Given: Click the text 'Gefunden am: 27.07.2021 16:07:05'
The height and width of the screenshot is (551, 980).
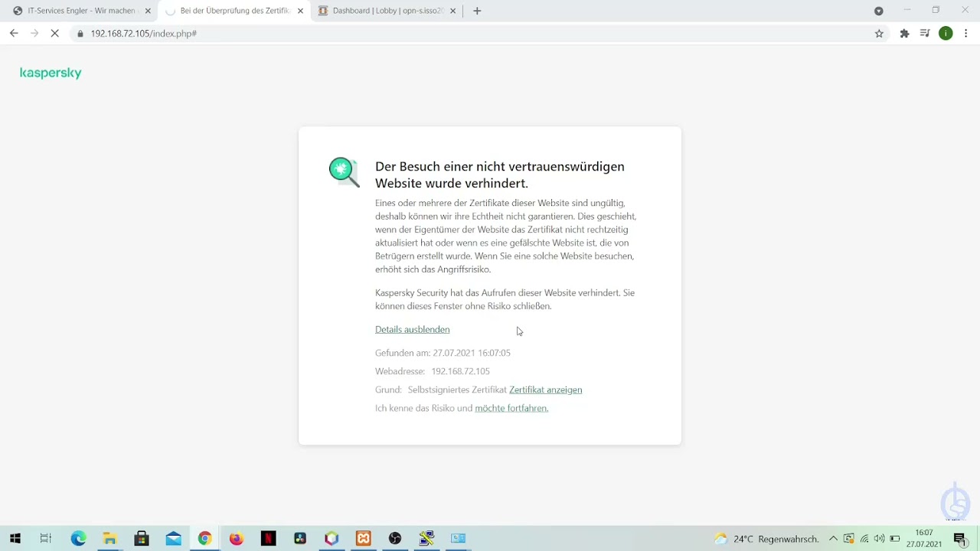Looking at the screenshot, I should (443, 353).
